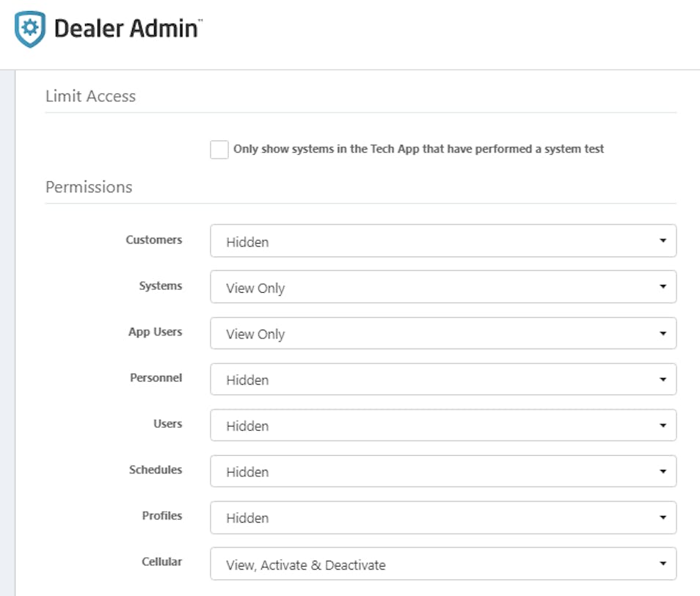Open the Personnel permission dropdown
This screenshot has width=700, height=596.
443,379
